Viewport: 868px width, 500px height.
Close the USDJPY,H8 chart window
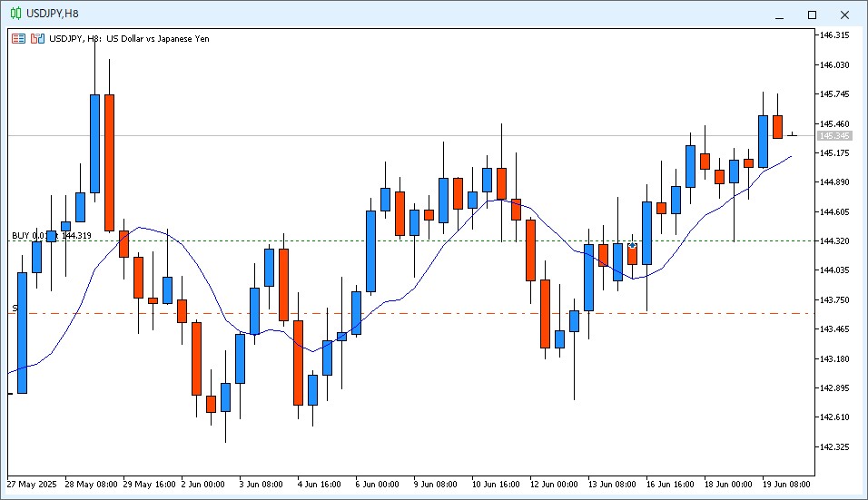click(844, 15)
